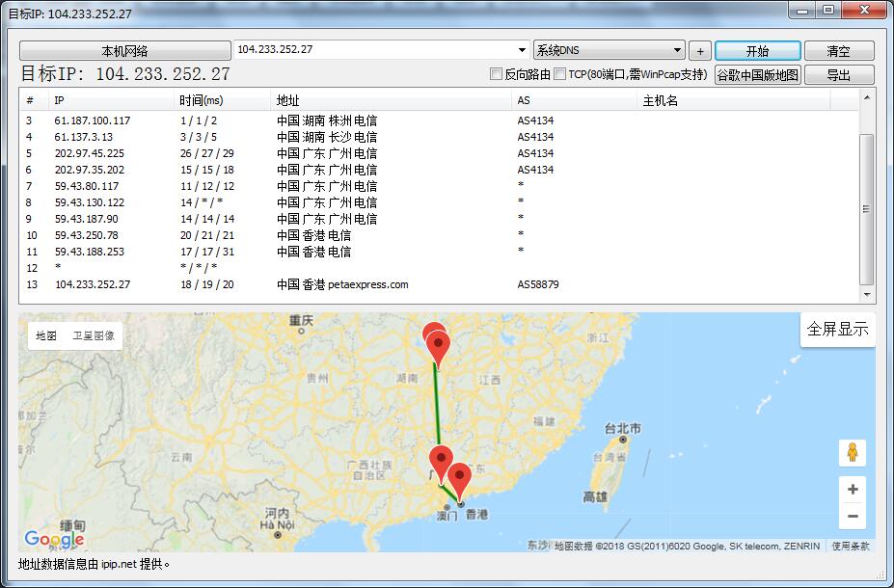Click the Google logo on the map
This screenshot has height=588, width=894.
tap(55, 540)
